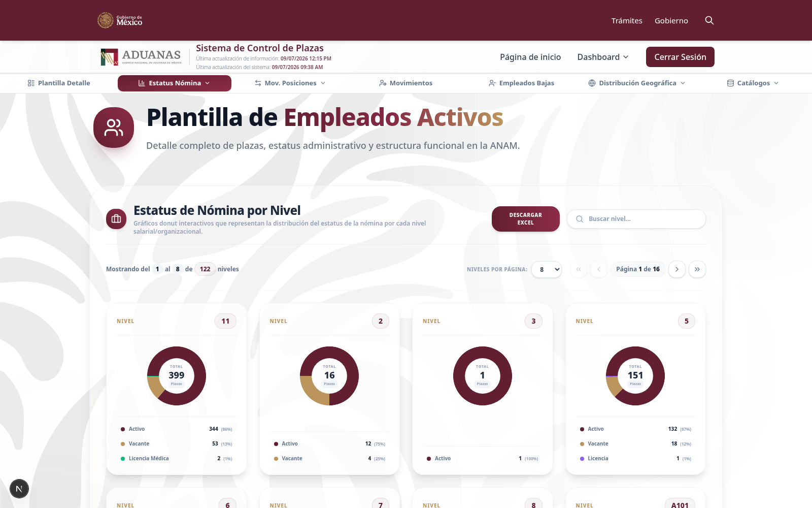The width and height of the screenshot is (812, 508).
Task: Click the Nivel 3 badge
Action: (533, 321)
